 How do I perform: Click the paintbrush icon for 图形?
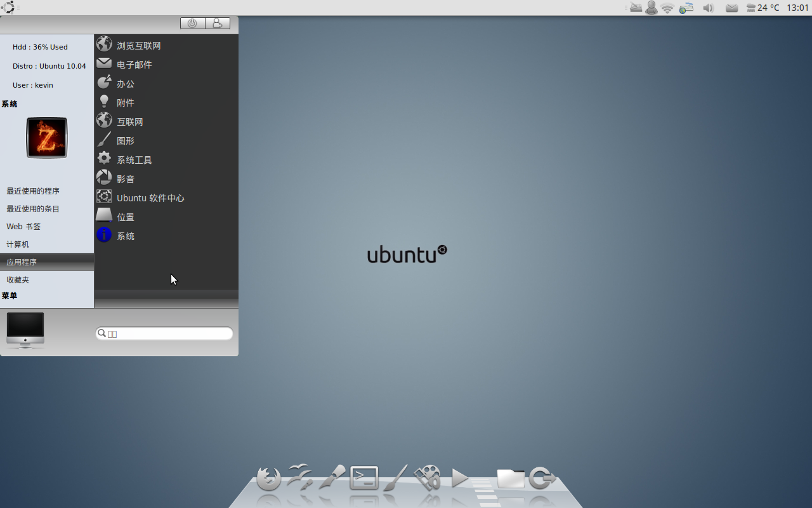tap(104, 140)
